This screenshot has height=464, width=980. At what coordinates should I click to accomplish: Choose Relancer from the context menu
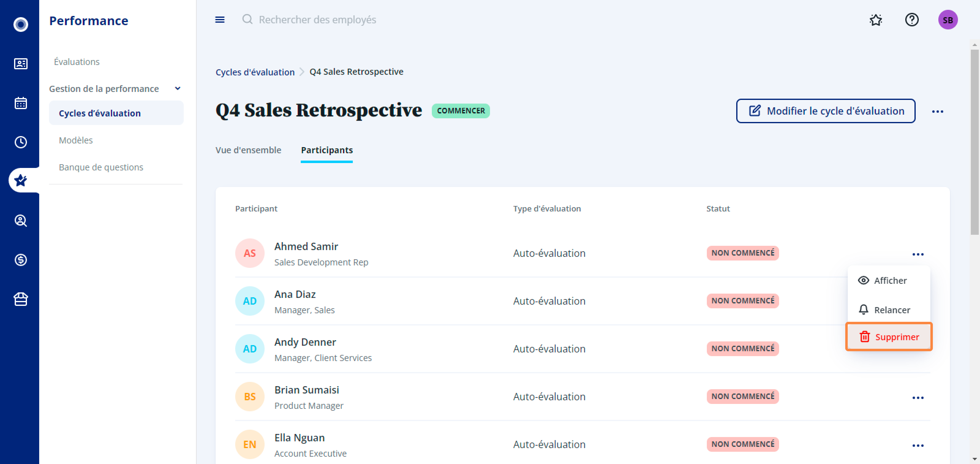pos(889,310)
